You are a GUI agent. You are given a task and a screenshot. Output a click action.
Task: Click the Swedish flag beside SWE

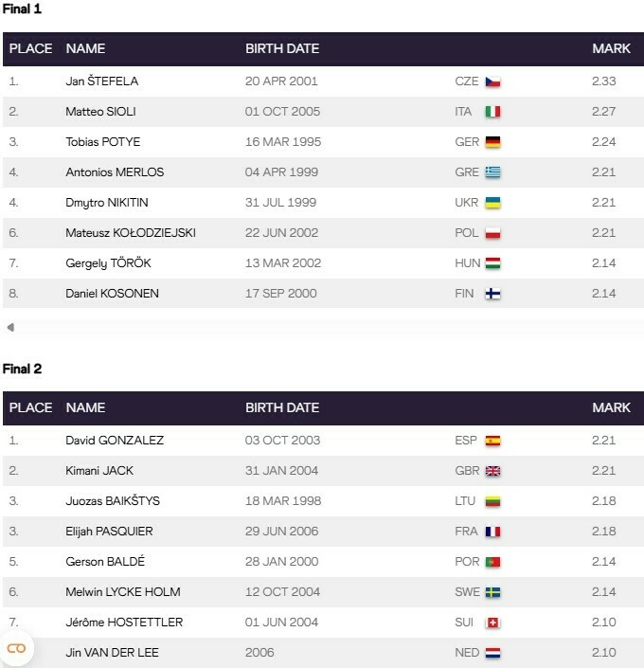click(492, 592)
